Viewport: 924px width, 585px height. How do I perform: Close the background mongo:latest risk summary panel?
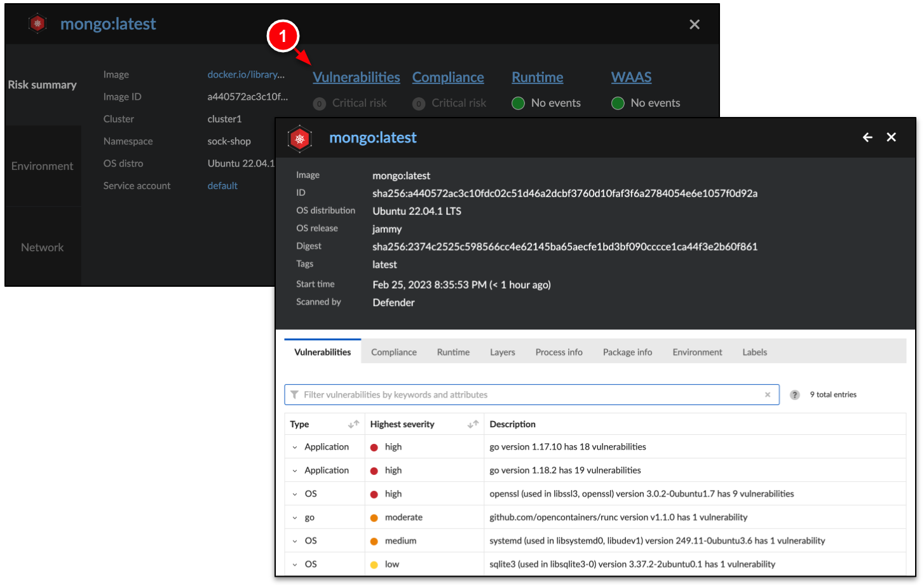click(x=695, y=24)
